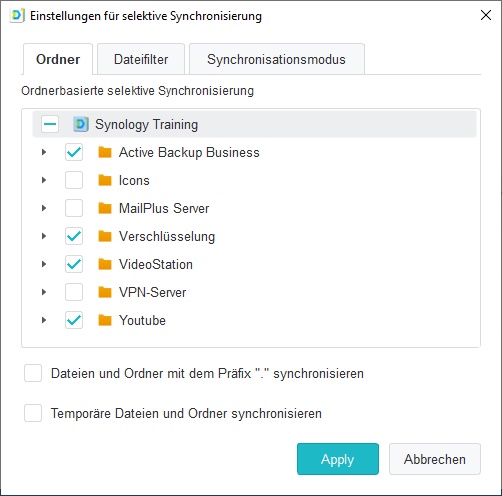Enable sync for MailPlus Server checkbox
The image size is (502, 496).
tap(74, 208)
